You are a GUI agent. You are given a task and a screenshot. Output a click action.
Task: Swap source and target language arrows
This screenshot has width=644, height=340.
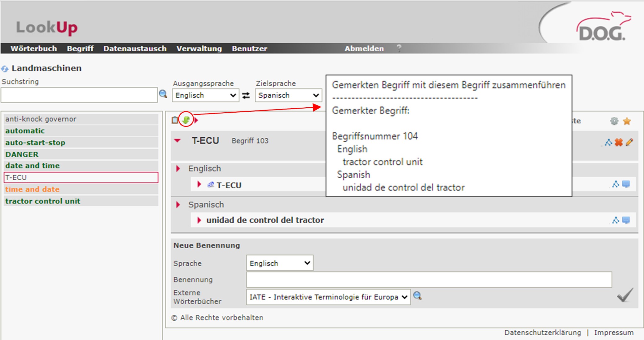pos(246,96)
